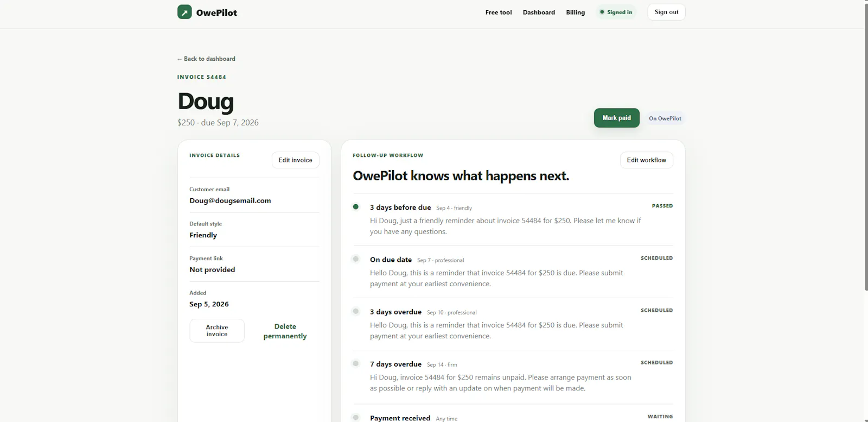Follow the Back to dashboard link

click(x=206, y=59)
